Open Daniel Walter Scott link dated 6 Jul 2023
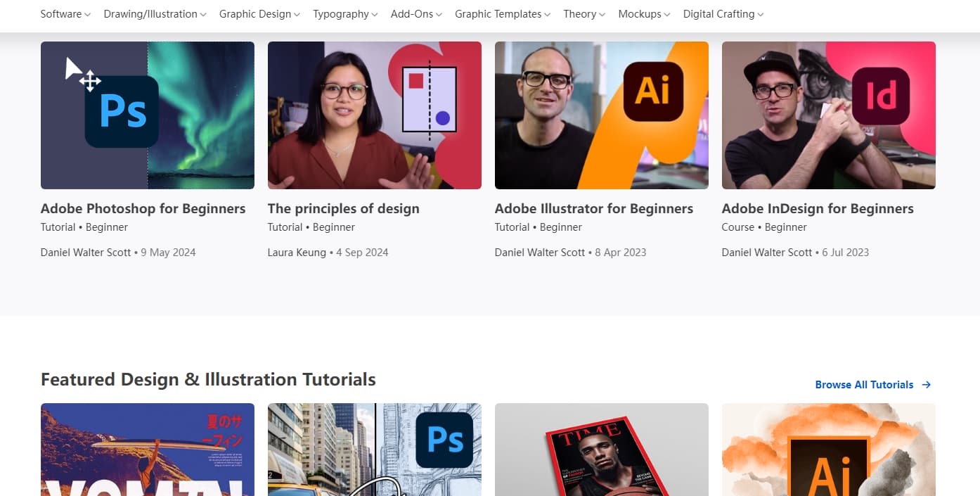The width and height of the screenshot is (980, 496). click(767, 253)
